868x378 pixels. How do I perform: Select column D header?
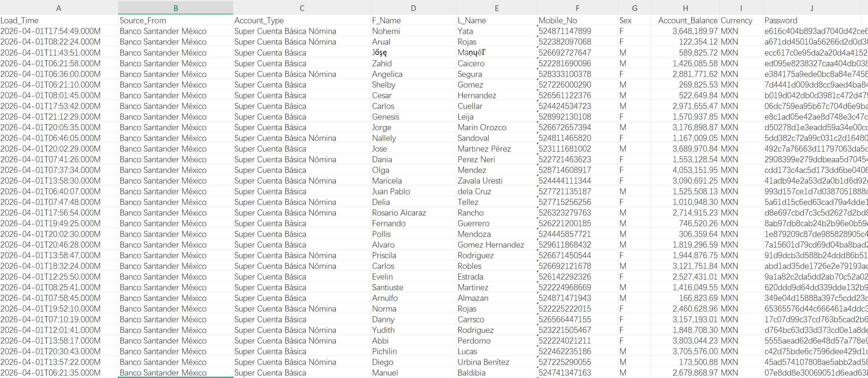point(413,8)
